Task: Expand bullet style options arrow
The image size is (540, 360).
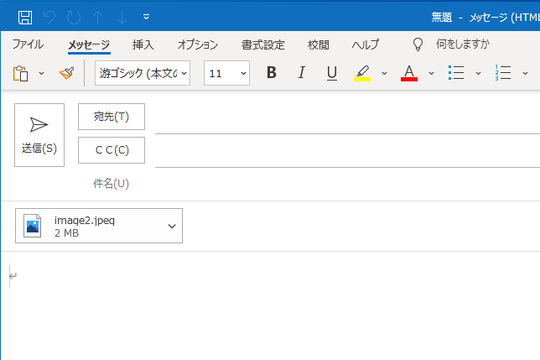Action: coord(478,73)
